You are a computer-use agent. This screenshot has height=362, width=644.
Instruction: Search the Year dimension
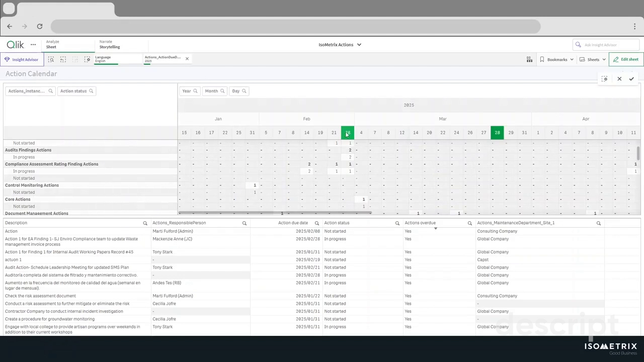195,91
